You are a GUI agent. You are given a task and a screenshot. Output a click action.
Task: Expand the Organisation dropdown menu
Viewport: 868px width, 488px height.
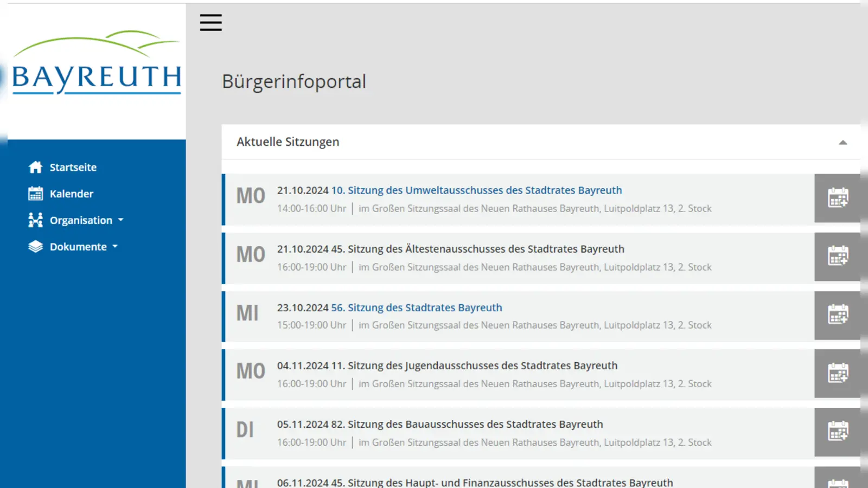(120, 220)
